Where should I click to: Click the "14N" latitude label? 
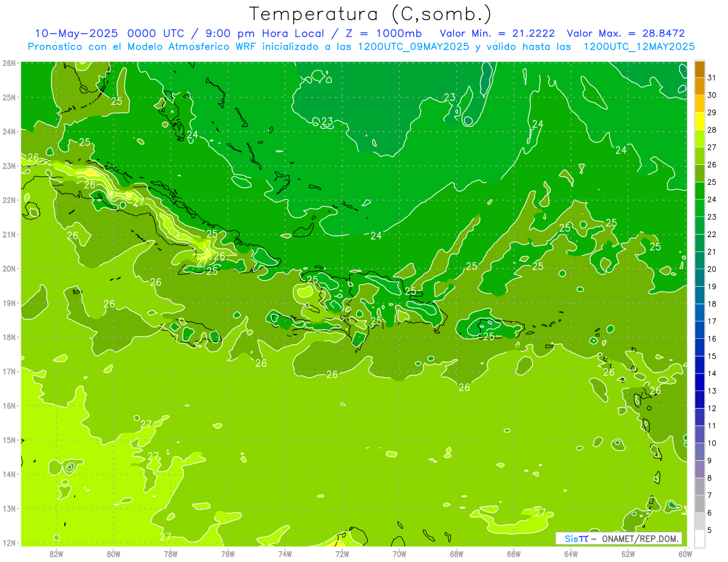[8, 474]
